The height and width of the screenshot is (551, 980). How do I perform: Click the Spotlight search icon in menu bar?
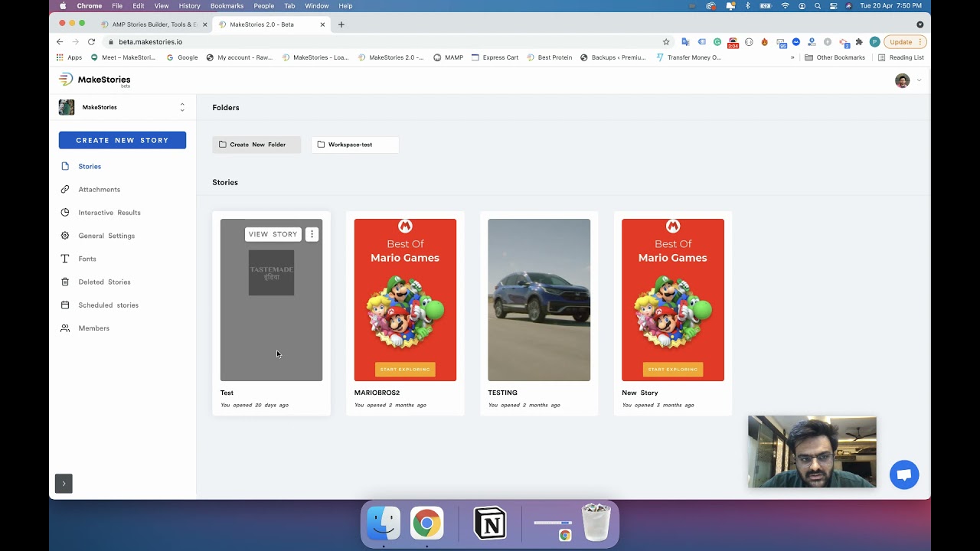coord(818,6)
